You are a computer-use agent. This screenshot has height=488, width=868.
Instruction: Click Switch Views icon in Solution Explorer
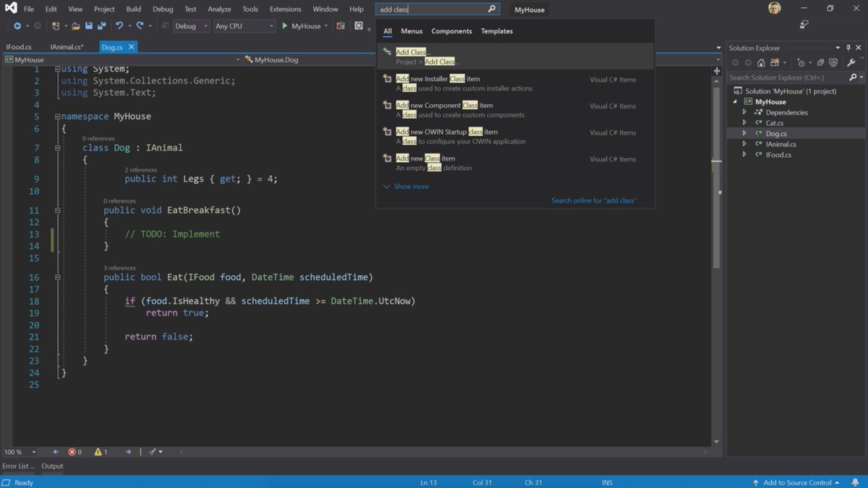pos(775,63)
